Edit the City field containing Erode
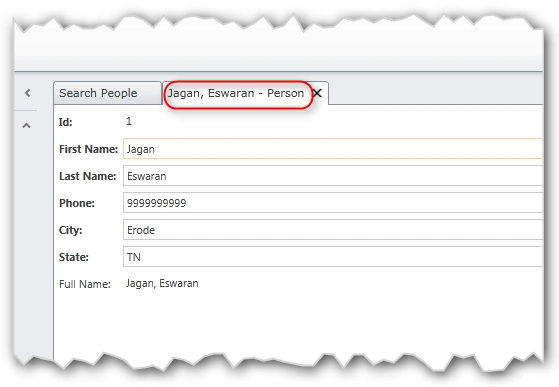559x387 pixels. click(x=333, y=230)
